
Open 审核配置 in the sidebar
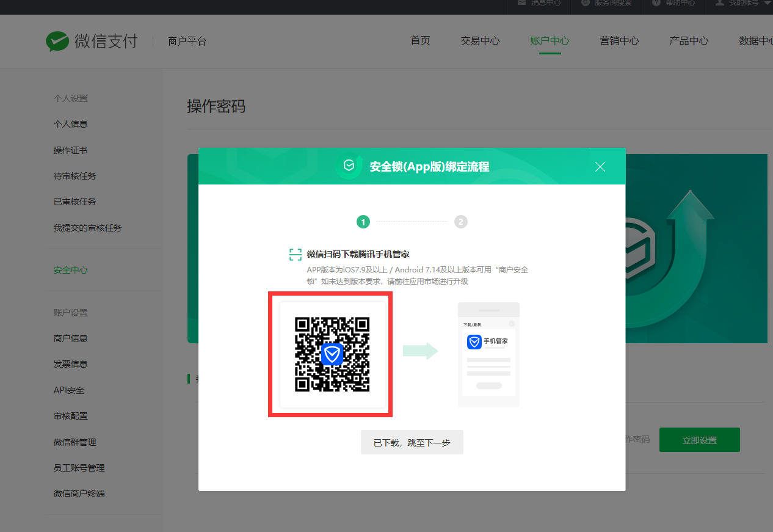click(70, 416)
